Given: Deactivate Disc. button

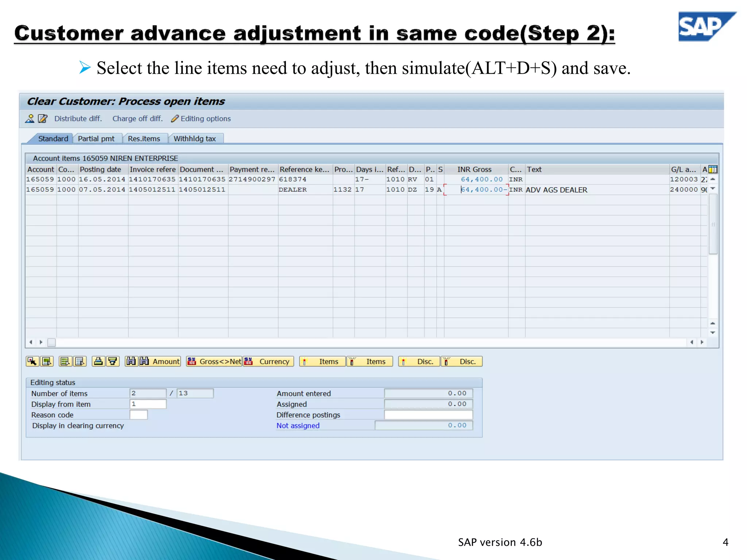Looking at the screenshot, I should [461, 361].
